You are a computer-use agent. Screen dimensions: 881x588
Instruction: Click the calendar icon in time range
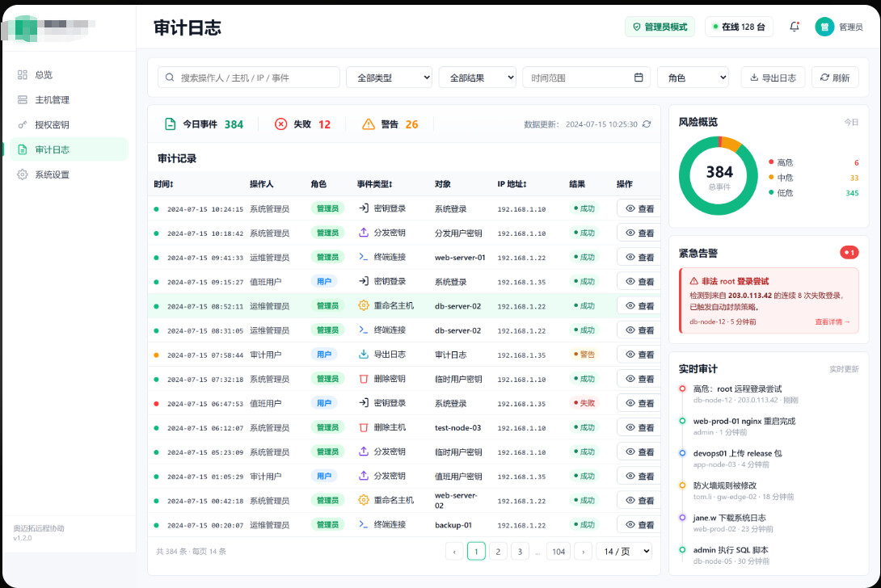[x=639, y=78]
